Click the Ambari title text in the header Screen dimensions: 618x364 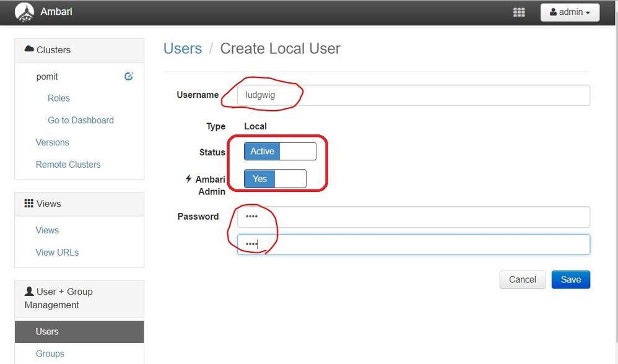pyautogui.click(x=56, y=11)
